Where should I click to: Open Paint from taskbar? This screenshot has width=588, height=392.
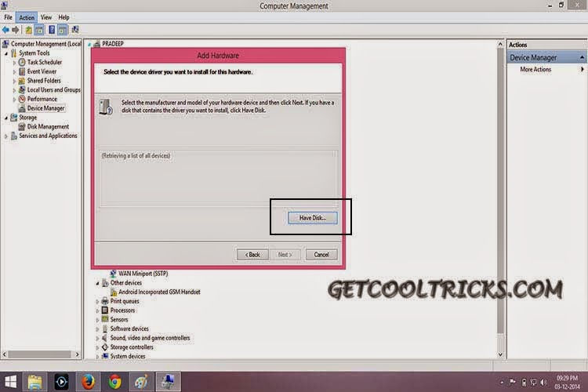coord(141,382)
